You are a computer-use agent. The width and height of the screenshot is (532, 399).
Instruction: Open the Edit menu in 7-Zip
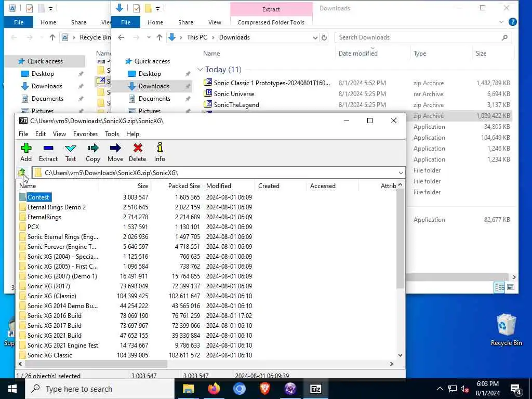point(41,134)
